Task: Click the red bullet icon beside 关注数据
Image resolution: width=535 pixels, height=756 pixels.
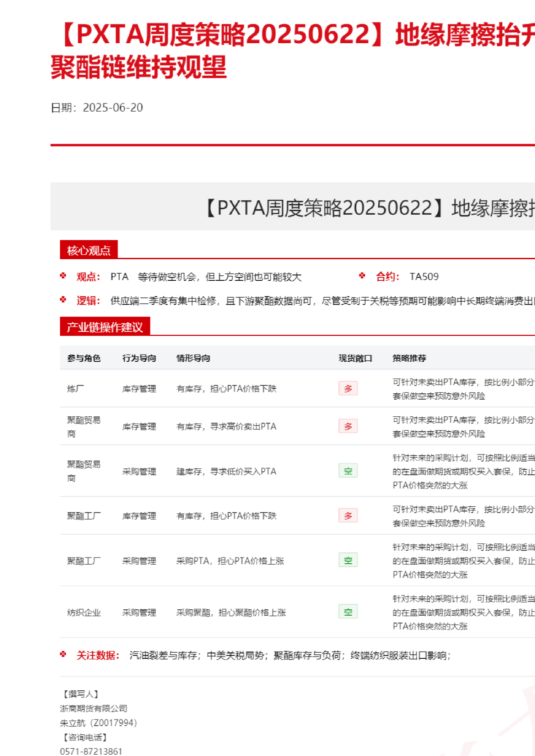Action: [x=63, y=654]
